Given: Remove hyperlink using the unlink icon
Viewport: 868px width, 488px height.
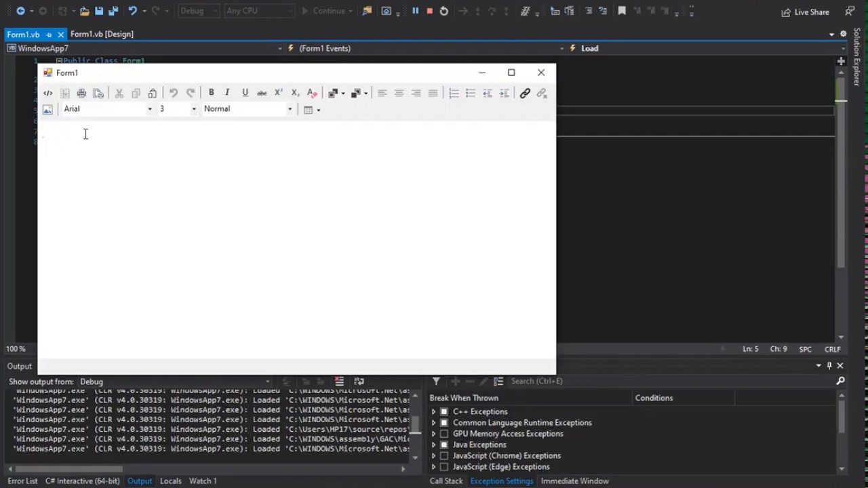Looking at the screenshot, I should 542,93.
